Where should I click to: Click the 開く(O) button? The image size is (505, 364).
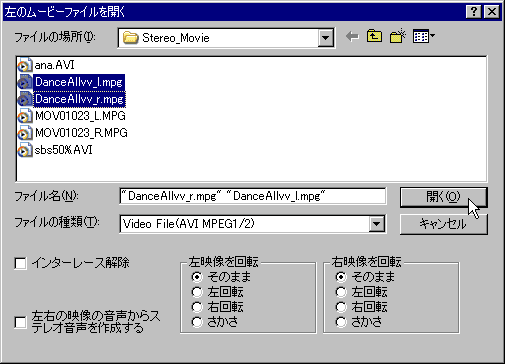coord(443,197)
